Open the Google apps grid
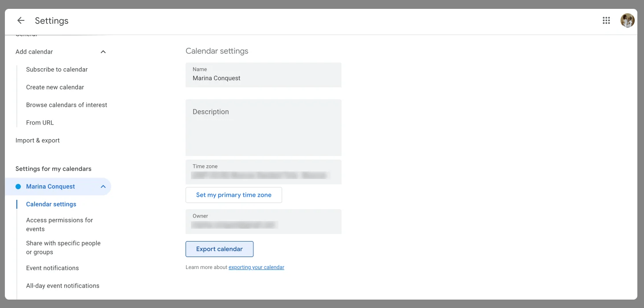 [x=606, y=20]
